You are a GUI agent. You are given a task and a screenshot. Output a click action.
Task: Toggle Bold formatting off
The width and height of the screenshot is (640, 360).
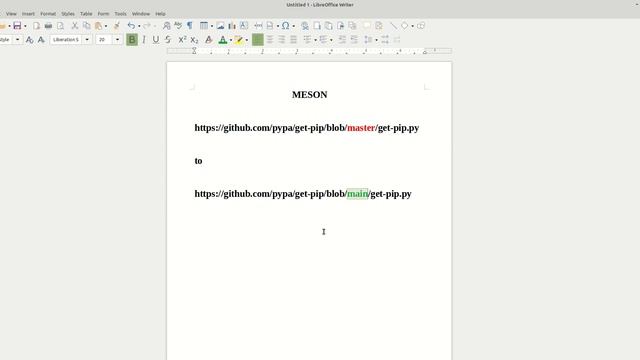point(132,40)
